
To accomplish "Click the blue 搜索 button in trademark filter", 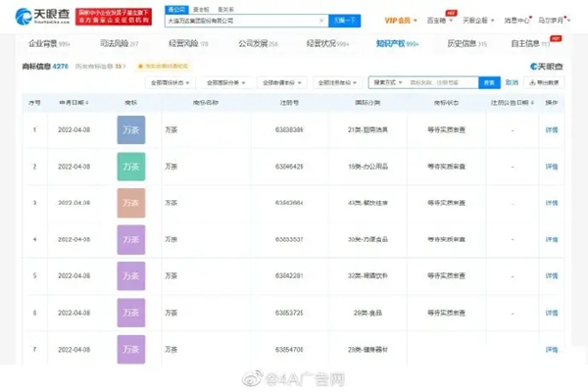I will [x=489, y=82].
